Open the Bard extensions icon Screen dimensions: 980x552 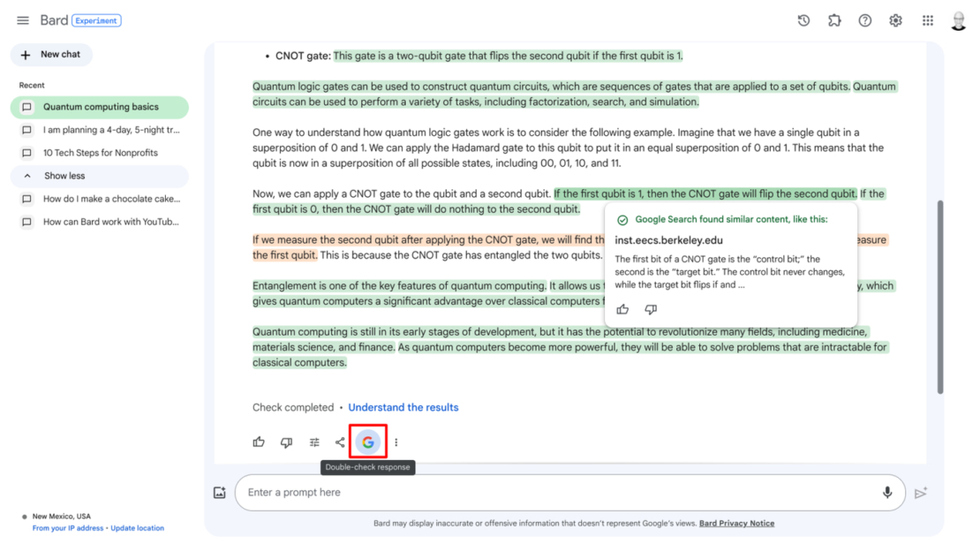[x=834, y=19]
